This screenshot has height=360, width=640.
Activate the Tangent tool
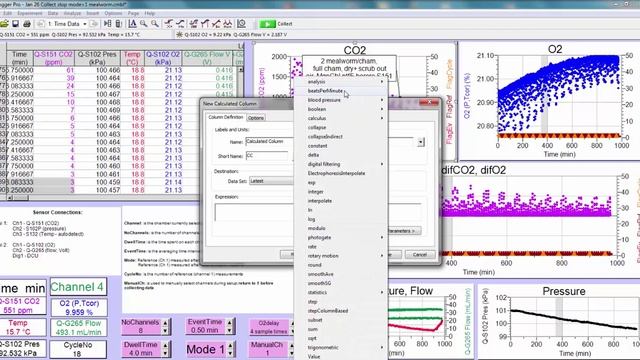click(x=180, y=24)
